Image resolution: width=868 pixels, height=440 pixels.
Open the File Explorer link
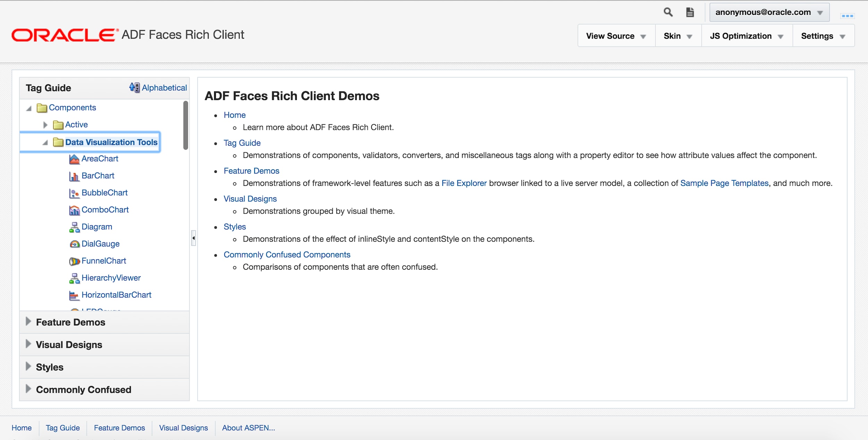pyautogui.click(x=464, y=183)
